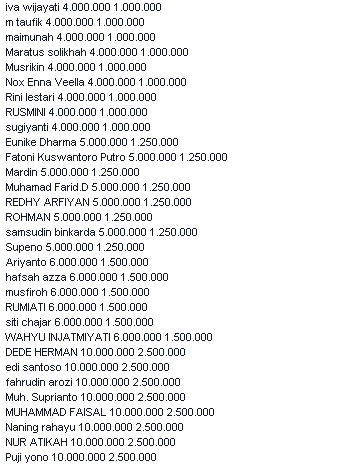Click Nox Enna Veella entry
This screenshot has height=465, width=360.
coord(96,82)
